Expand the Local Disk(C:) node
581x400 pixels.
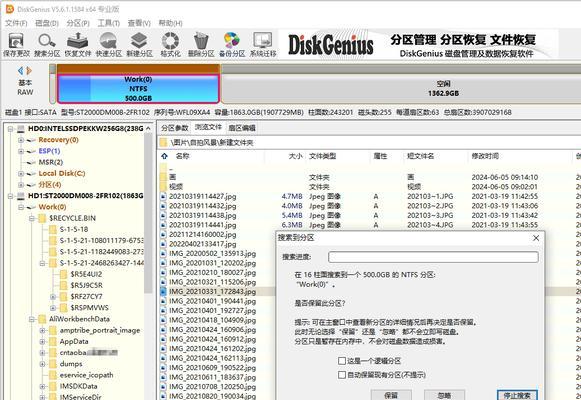21,173
